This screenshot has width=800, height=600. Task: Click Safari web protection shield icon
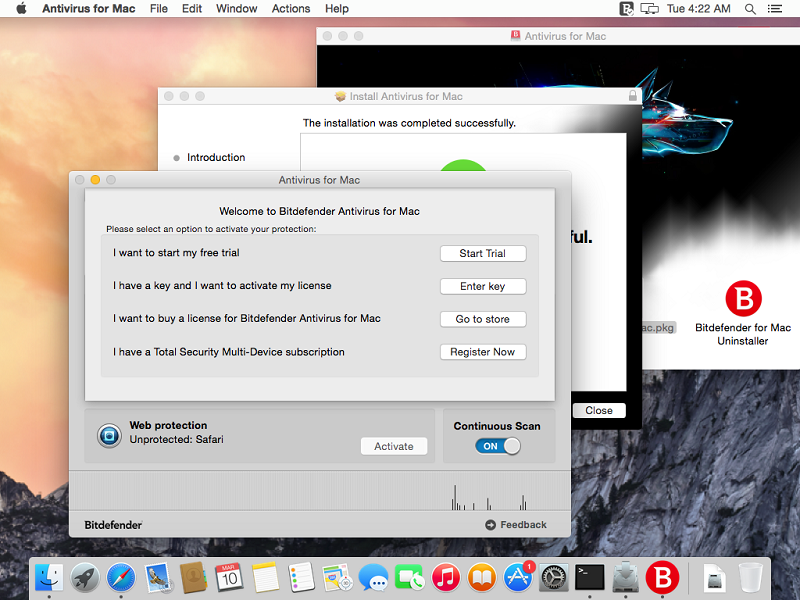pyautogui.click(x=109, y=436)
